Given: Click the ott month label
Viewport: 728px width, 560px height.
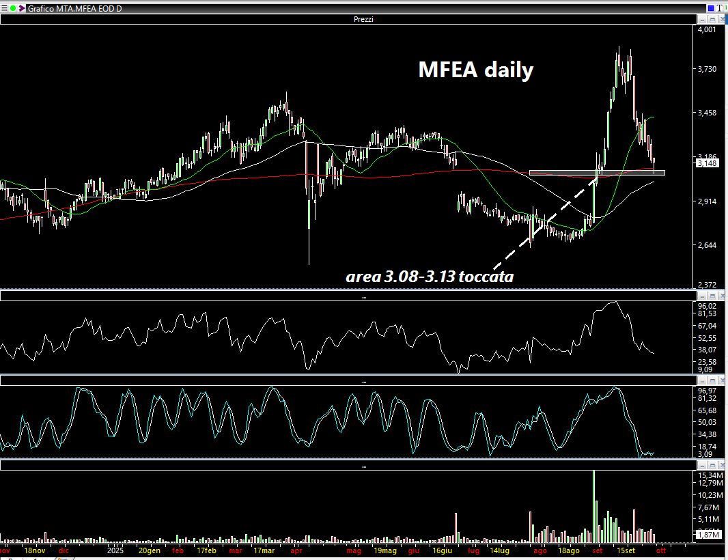Looking at the screenshot, I should (660, 550).
